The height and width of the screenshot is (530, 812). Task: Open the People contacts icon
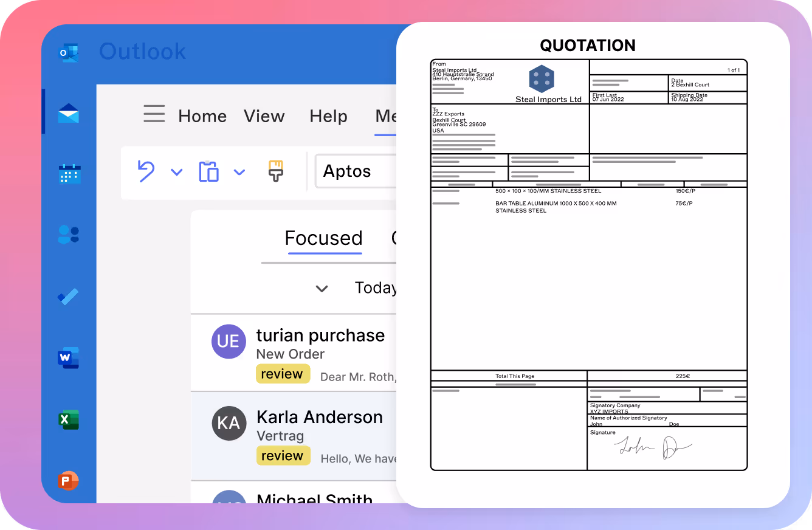coord(69,235)
